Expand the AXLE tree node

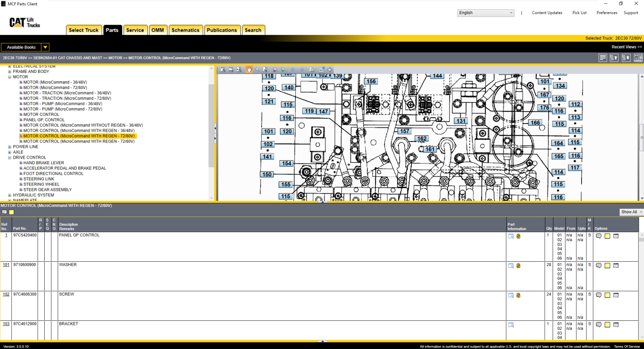[10, 152]
